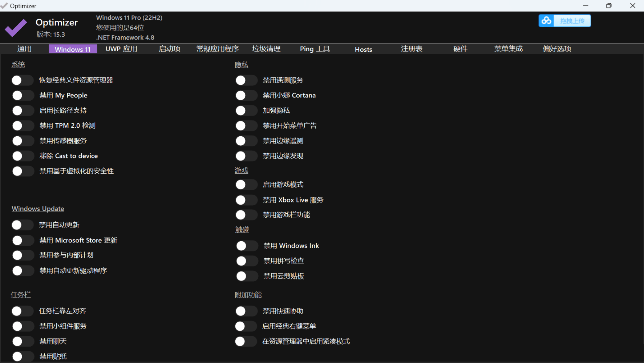This screenshot has height=363, width=644.
Task: Click the 拖拽上传 upload button
Action: click(x=572, y=21)
